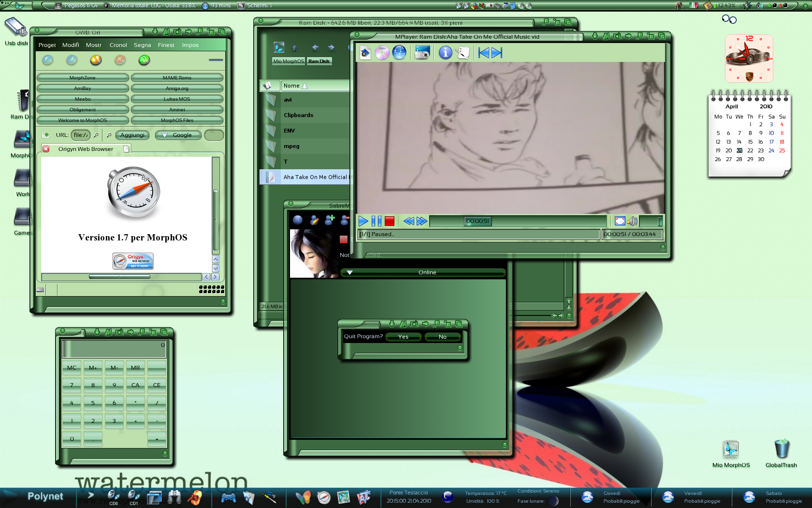Viewport: 812px width, 508px height.
Task: Mute audio with the speaker icon
Action: coord(632,222)
